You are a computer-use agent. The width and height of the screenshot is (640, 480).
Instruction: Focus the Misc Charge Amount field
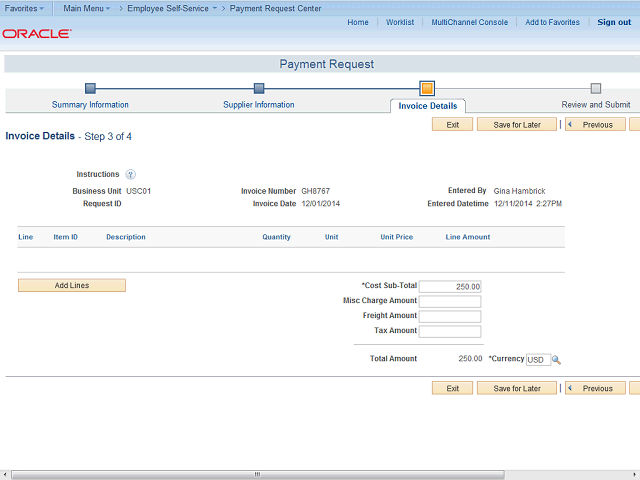[450, 301]
